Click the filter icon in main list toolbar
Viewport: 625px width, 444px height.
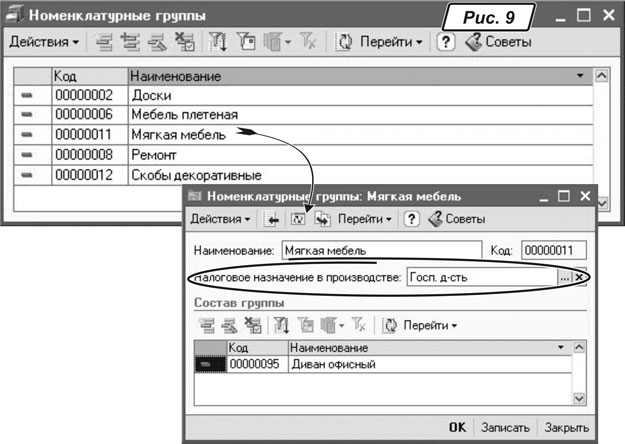[x=217, y=43]
